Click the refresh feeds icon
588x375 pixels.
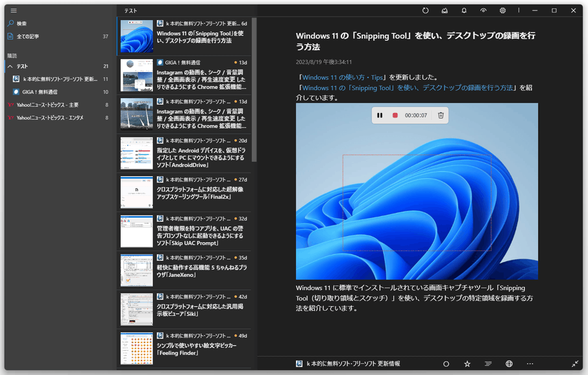[425, 10]
